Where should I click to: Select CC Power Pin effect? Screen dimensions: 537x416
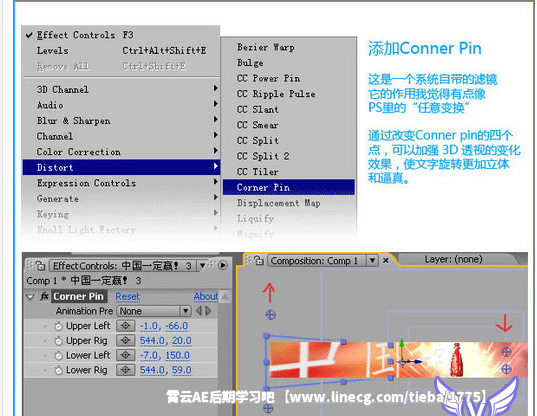point(289,78)
